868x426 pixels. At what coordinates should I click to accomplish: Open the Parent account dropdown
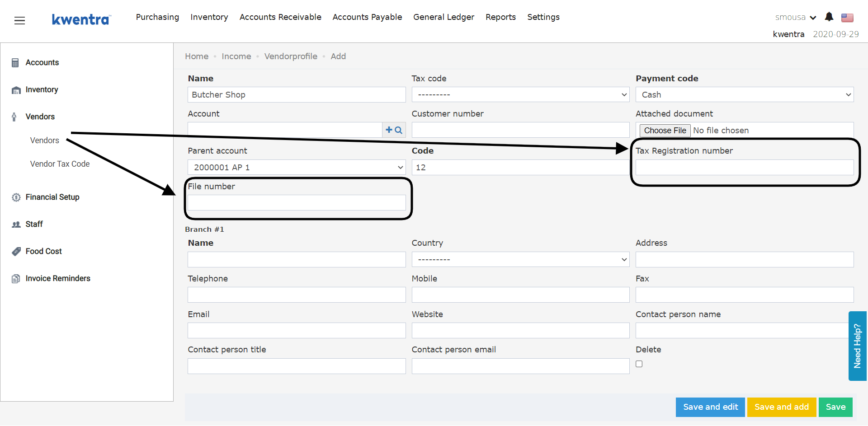pos(297,168)
